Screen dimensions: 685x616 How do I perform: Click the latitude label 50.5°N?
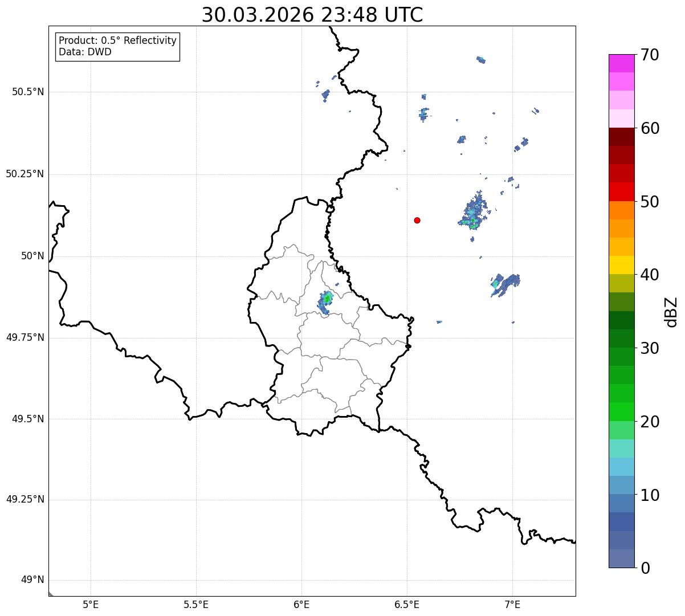point(28,92)
